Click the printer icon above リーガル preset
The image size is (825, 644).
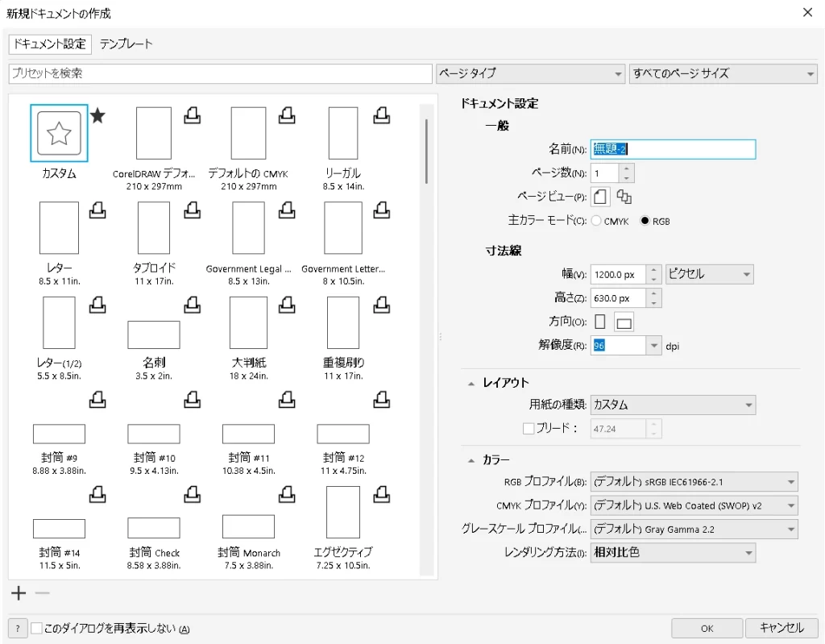click(381, 114)
